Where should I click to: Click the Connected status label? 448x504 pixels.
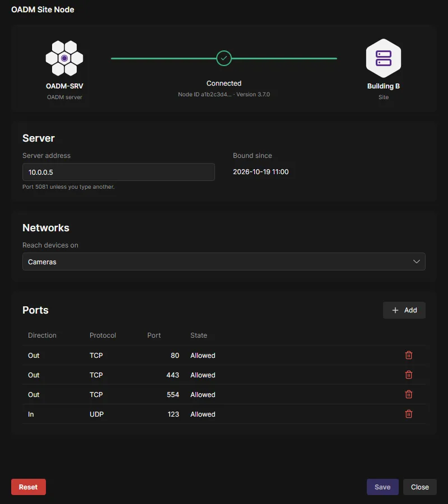click(224, 83)
